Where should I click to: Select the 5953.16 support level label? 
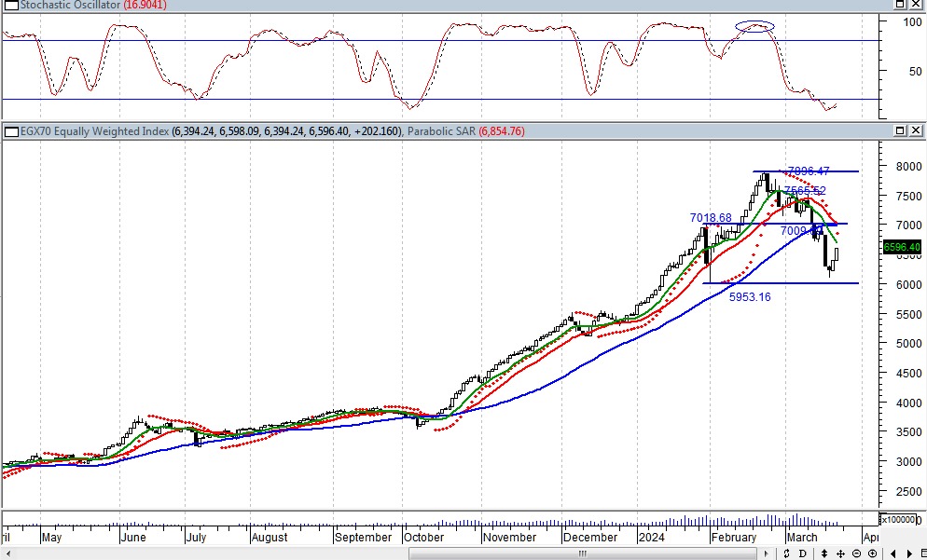(x=750, y=297)
